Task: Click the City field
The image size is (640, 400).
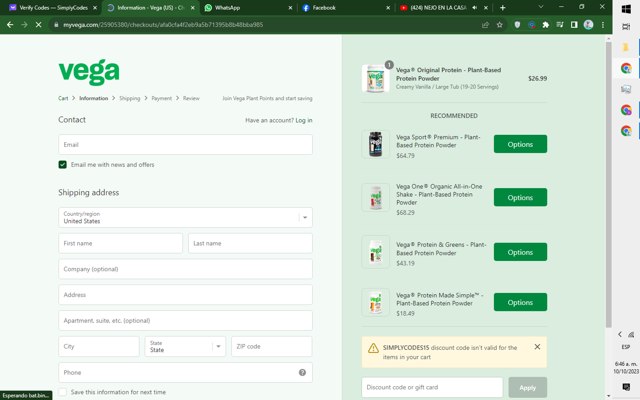Action: coord(99,347)
